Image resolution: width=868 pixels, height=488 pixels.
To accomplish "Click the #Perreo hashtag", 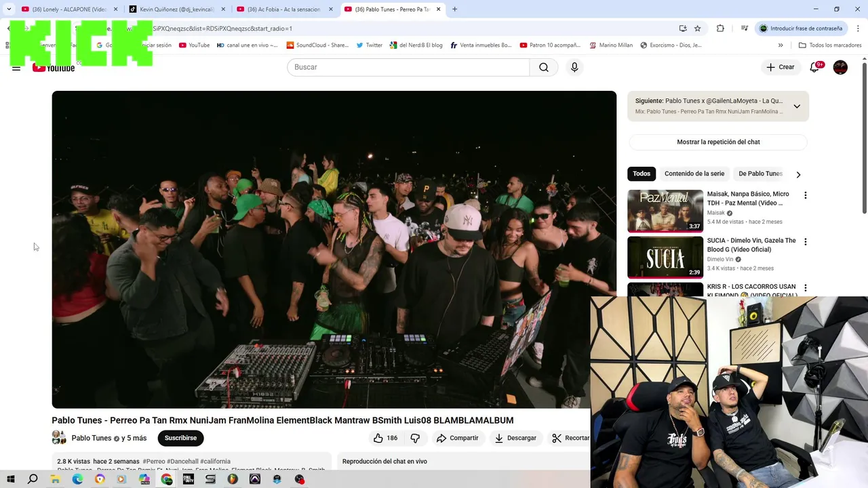I will 154,462.
